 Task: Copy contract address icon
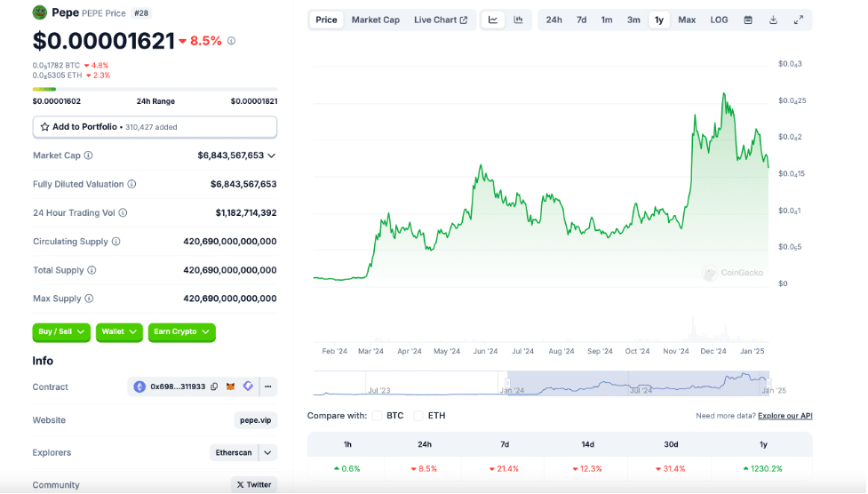pos(214,386)
